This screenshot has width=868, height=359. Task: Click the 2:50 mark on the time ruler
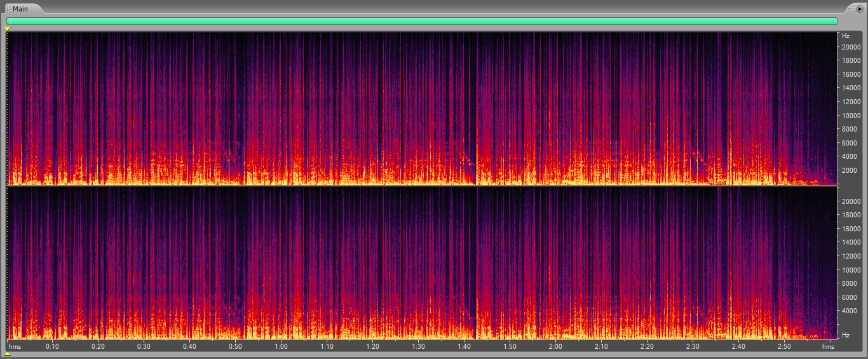[x=785, y=346]
